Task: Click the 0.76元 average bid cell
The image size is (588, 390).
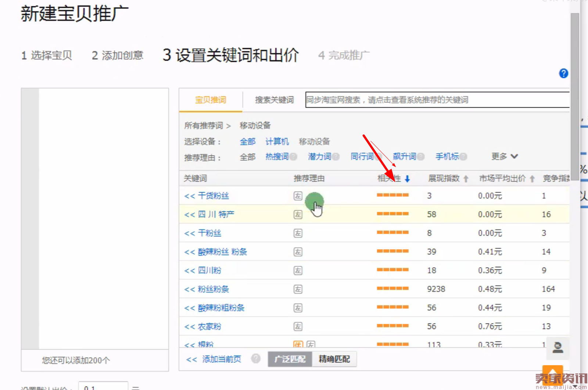Action: (x=490, y=326)
